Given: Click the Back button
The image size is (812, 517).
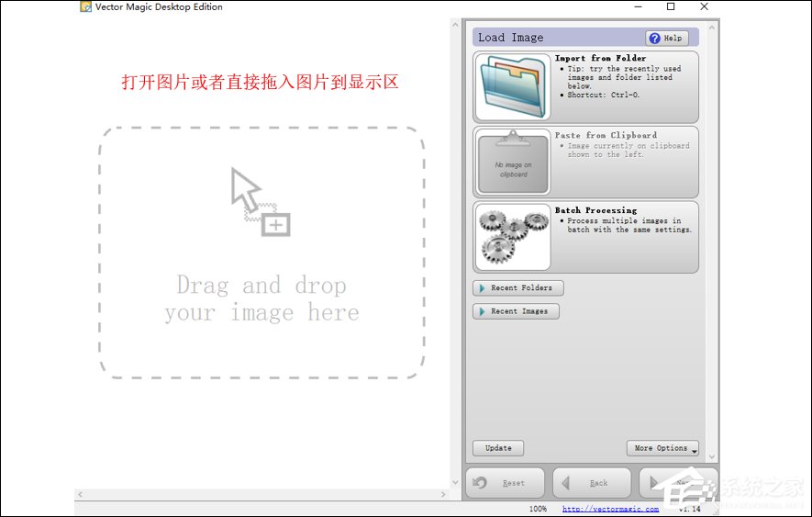Looking at the screenshot, I should coord(592,483).
